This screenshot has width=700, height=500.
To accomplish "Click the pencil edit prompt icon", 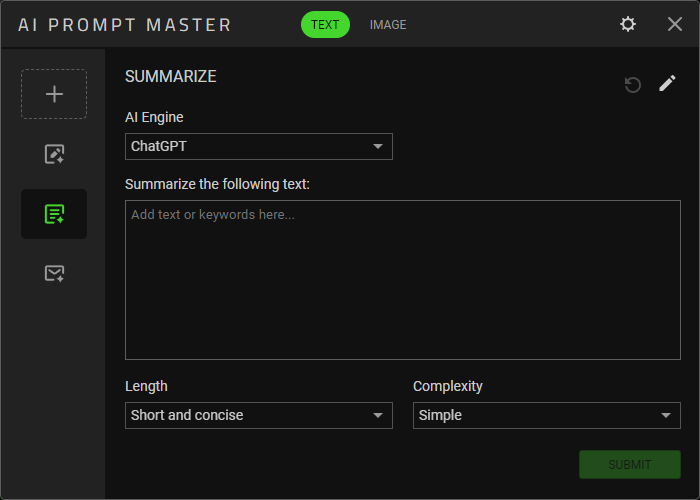I will point(667,84).
